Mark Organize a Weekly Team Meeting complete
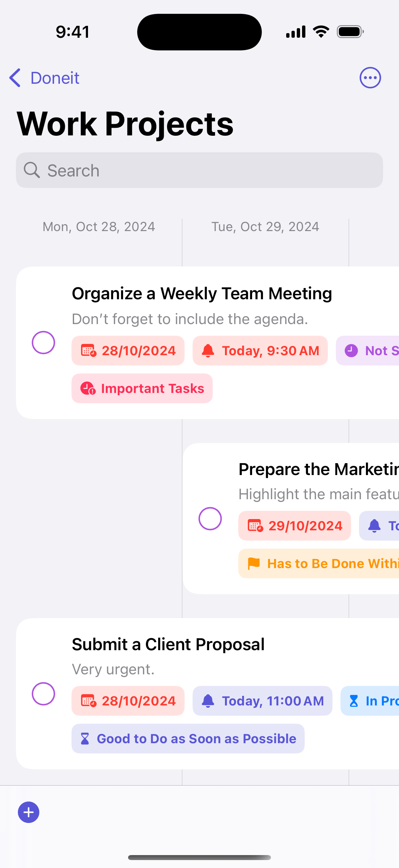Screen dimensions: 399x868 coord(43,343)
